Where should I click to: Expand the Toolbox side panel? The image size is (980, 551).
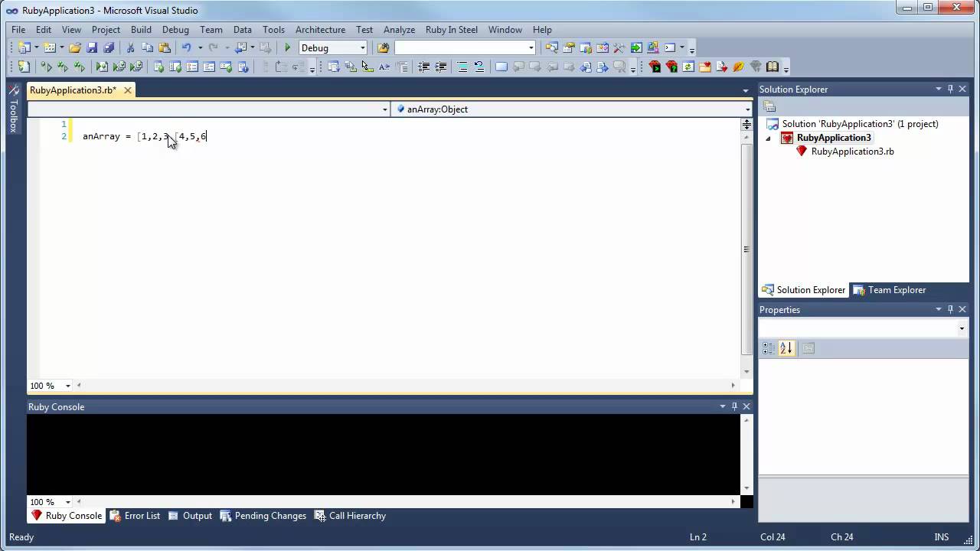coord(13,109)
